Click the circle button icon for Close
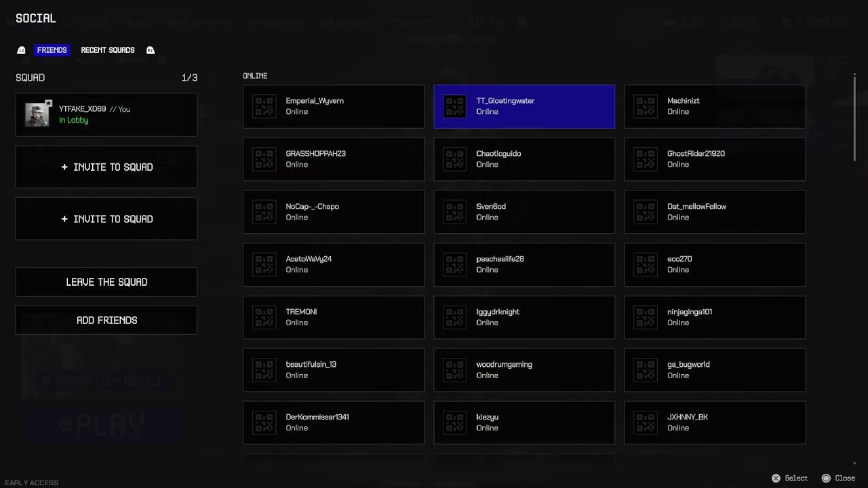Viewport: 868px width, 488px height. [826, 478]
